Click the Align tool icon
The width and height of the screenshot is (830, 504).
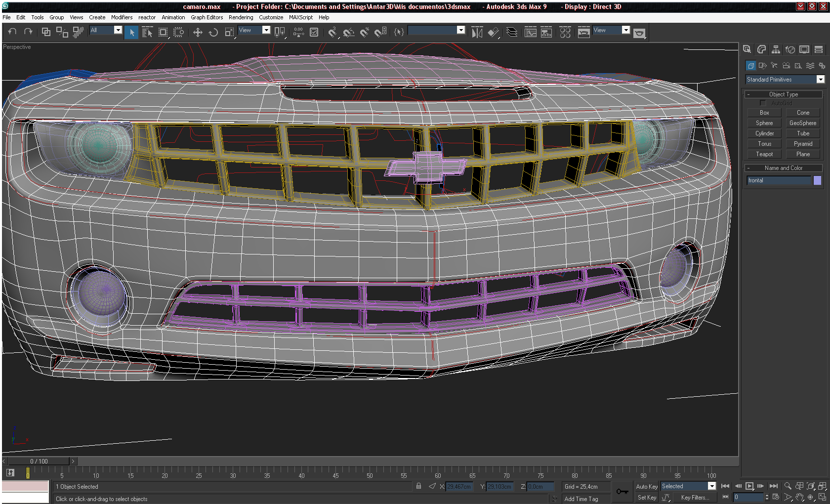493,32
